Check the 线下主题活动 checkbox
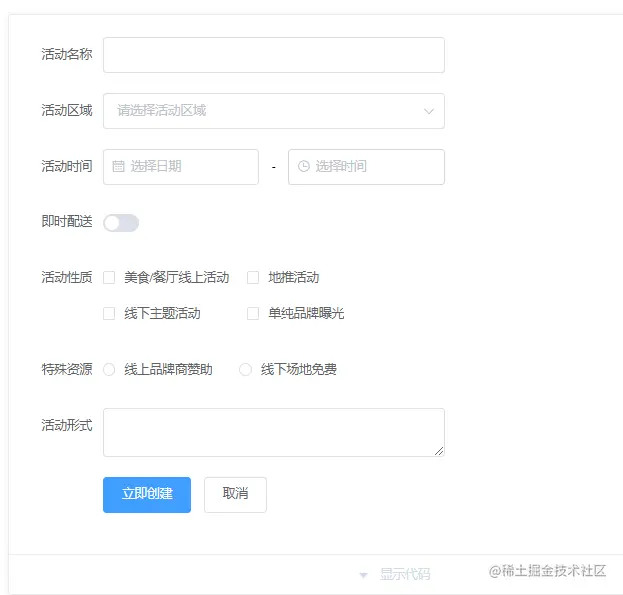The image size is (623, 595). click(109, 313)
